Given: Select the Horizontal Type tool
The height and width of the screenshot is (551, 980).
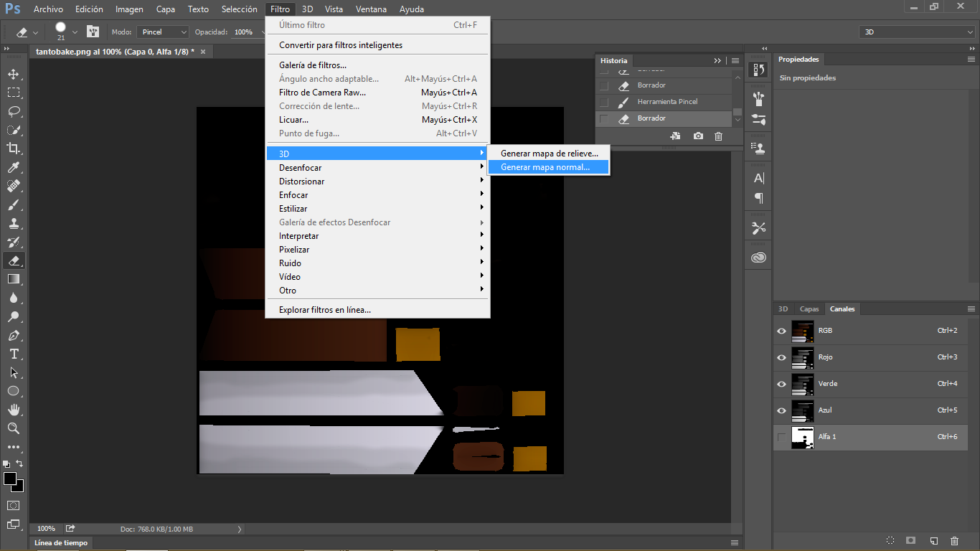Looking at the screenshot, I should [x=13, y=354].
